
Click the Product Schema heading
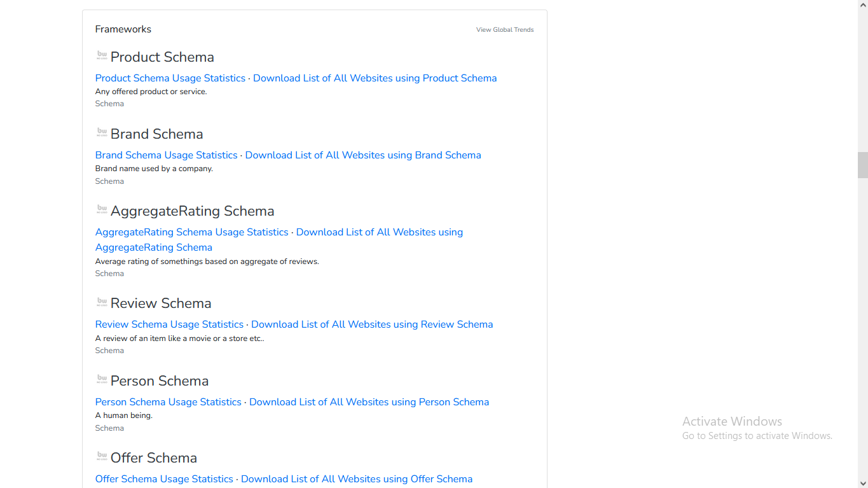click(162, 57)
